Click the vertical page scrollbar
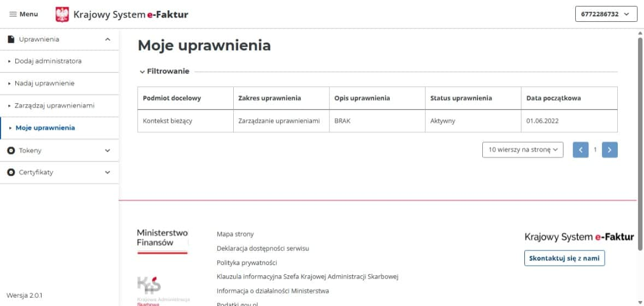 [640, 143]
